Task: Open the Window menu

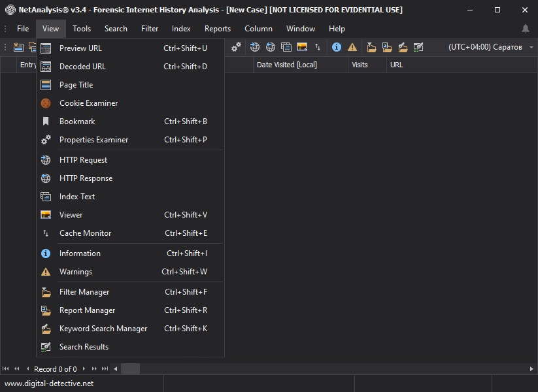Action: tap(301, 29)
